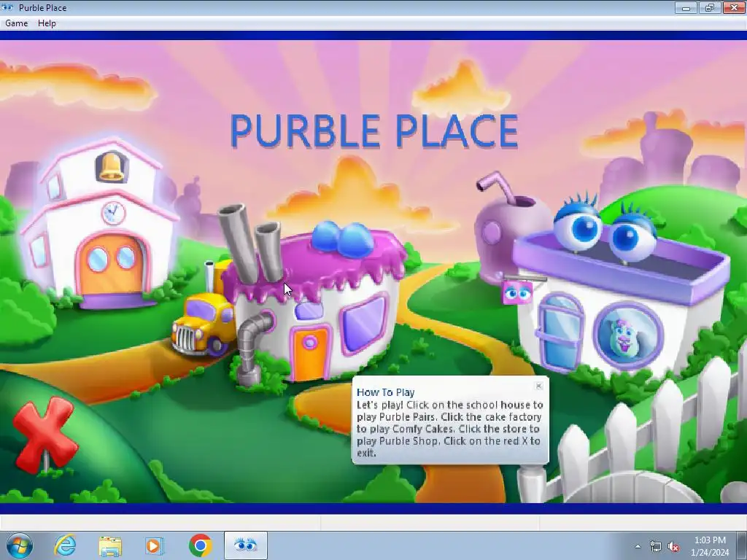The width and height of the screenshot is (747, 560).
Task: Click the Purble Place title bar icon
Action: tap(7, 7)
